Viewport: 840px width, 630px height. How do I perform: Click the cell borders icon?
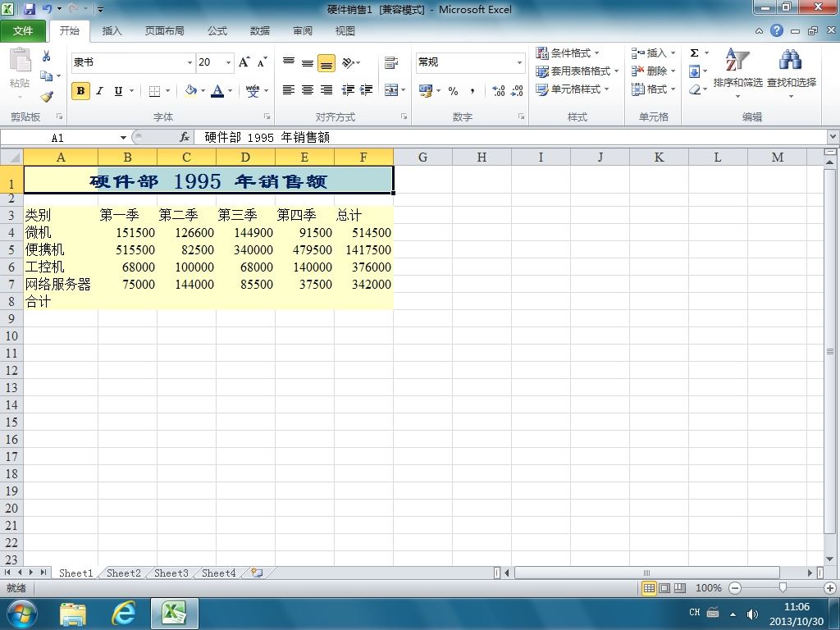coord(154,91)
